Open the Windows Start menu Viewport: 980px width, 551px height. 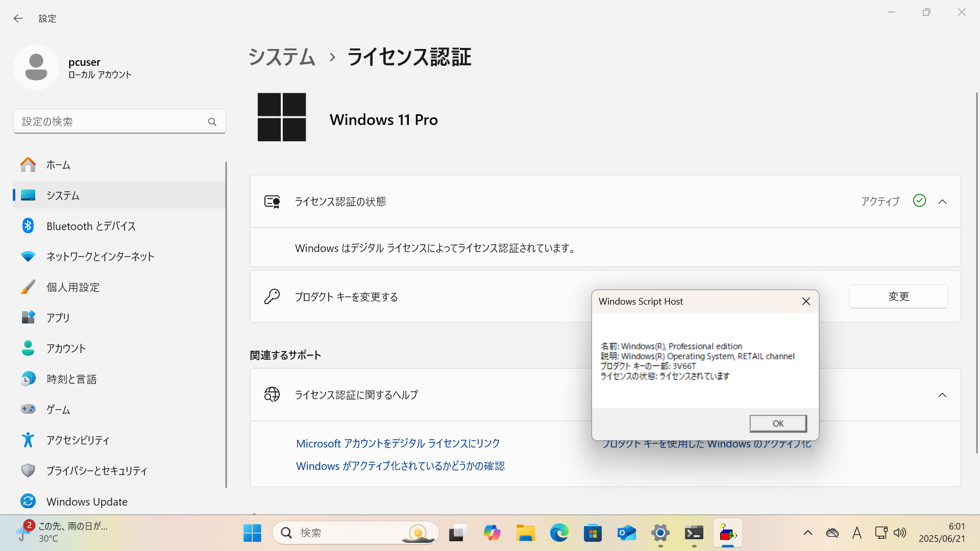(252, 533)
